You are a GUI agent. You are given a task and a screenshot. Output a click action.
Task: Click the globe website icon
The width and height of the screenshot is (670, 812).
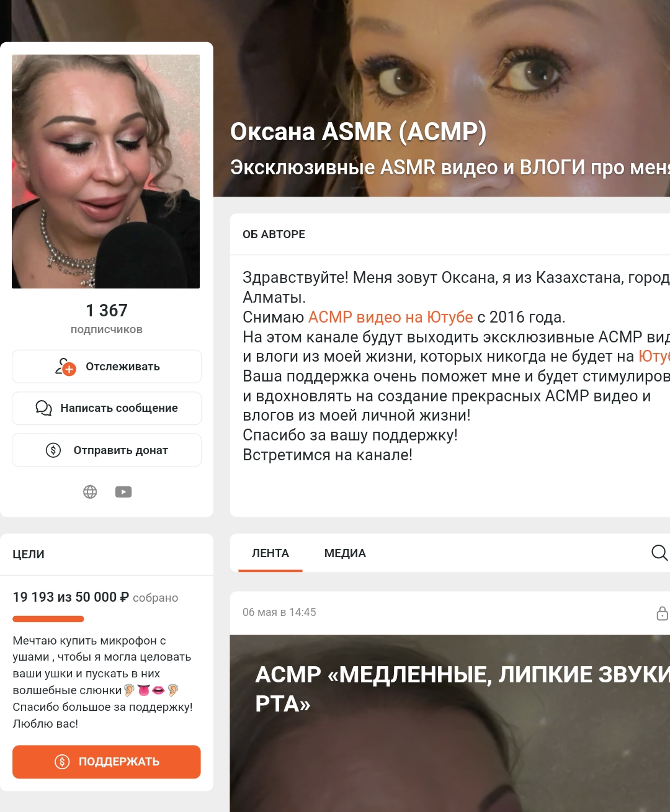90,492
